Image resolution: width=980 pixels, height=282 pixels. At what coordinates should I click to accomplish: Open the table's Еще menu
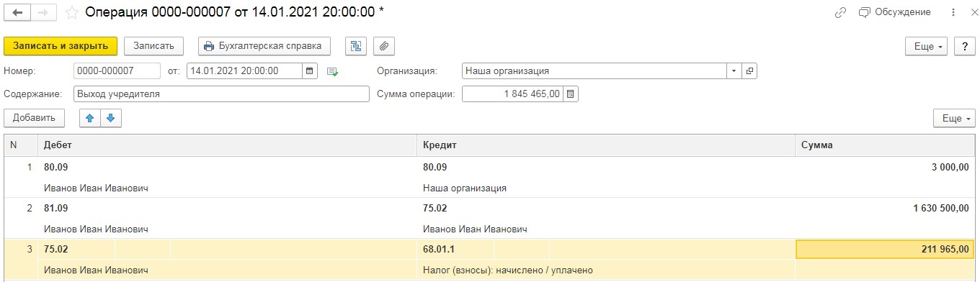[954, 118]
